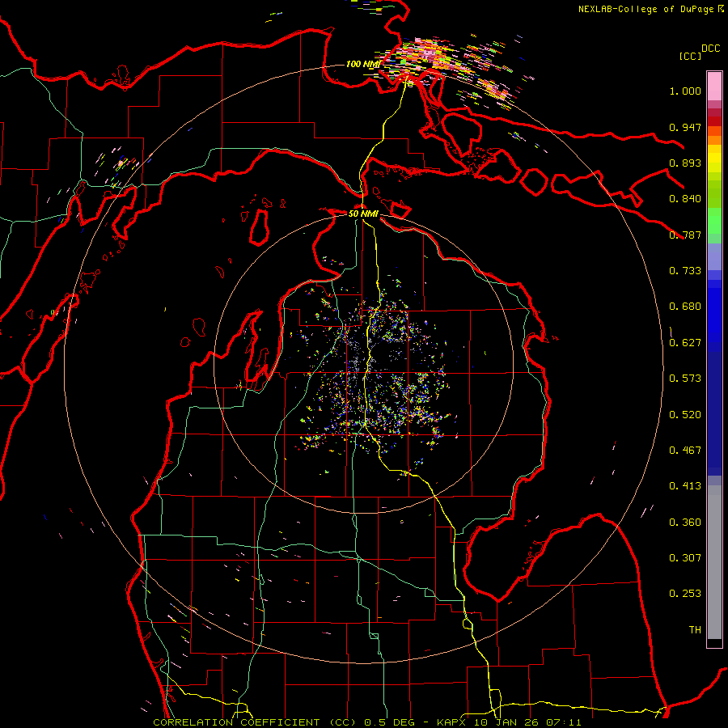Click the 0.840 color scale value
Image resolution: width=728 pixels, height=728 pixels.
point(685,199)
